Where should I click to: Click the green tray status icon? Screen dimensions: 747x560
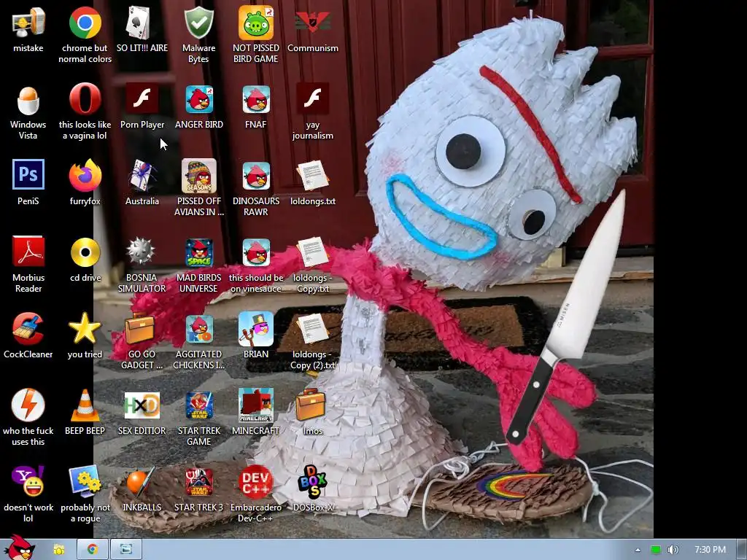[656, 550]
